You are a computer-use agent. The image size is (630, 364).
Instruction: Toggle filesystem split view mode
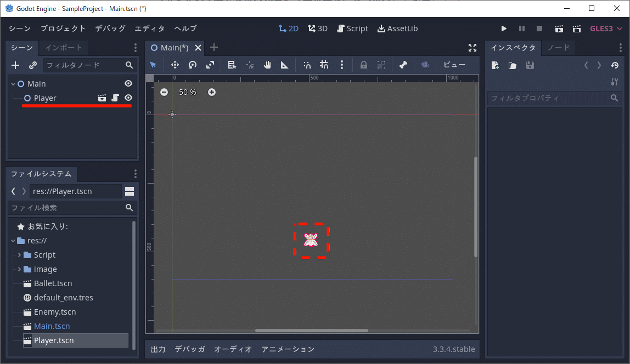pyautogui.click(x=130, y=191)
